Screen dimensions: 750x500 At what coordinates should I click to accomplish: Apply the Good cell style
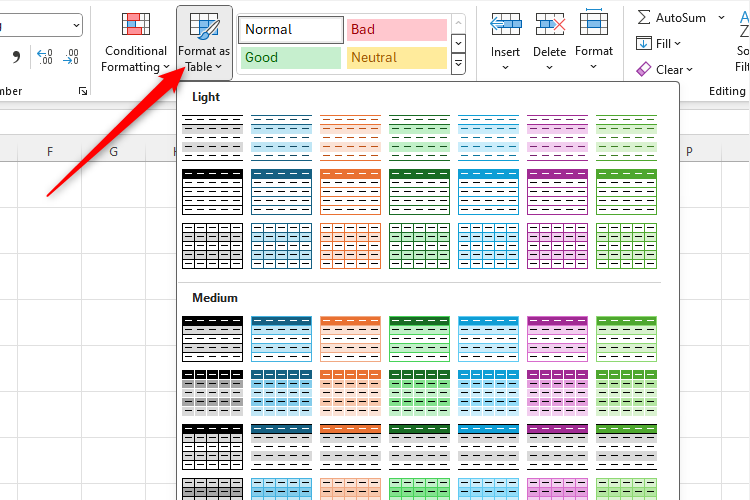291,57
